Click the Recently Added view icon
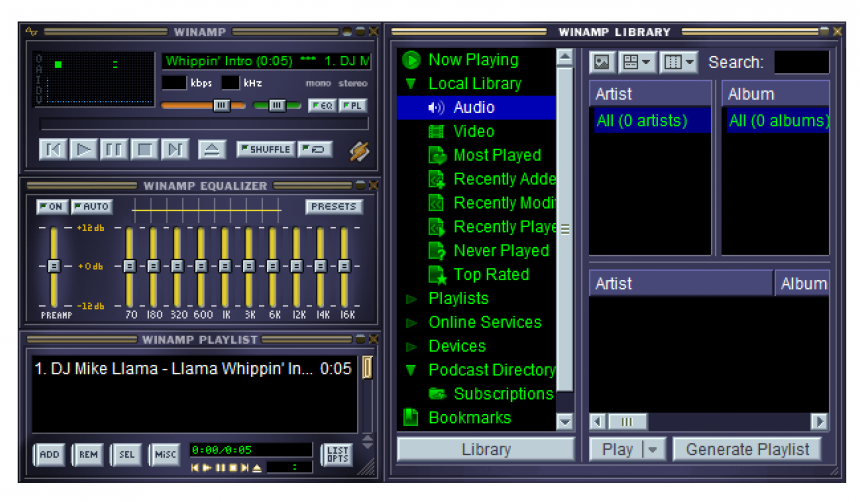 pyautogui.click(x=437, y=179)
